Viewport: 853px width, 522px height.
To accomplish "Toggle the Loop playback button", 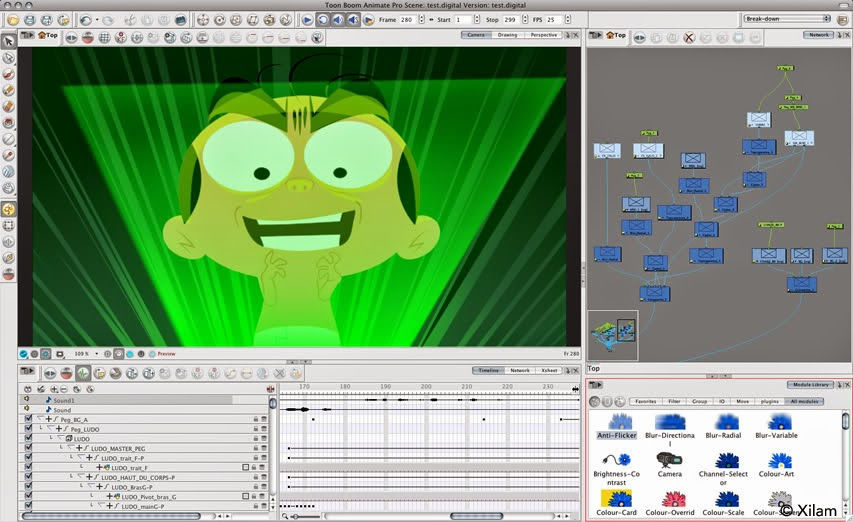I will (323, 20).
